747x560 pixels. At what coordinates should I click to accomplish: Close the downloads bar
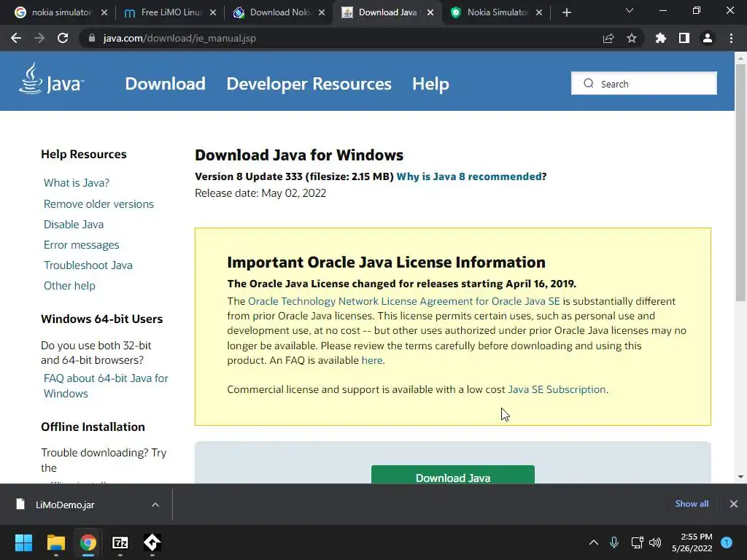pos(734,504)
